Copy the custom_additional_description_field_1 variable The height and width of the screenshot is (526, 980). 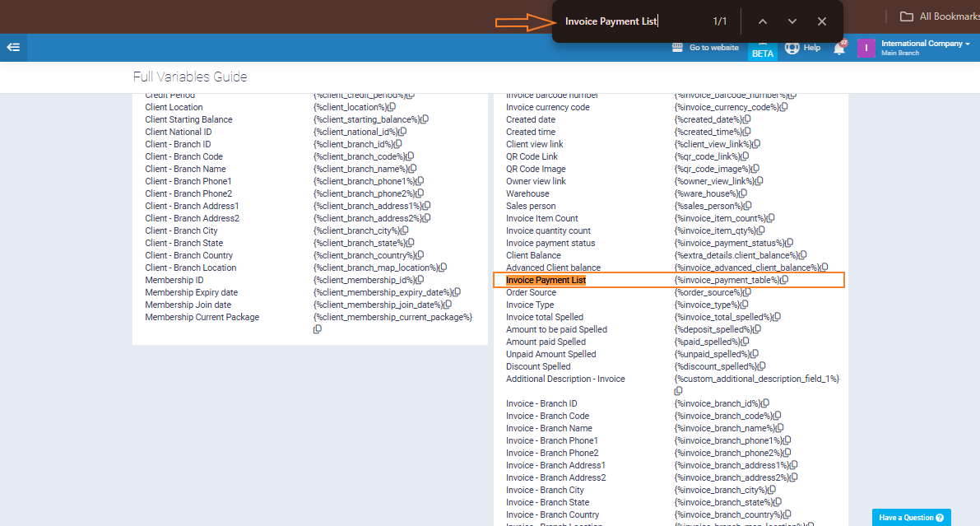coord(679,391)
